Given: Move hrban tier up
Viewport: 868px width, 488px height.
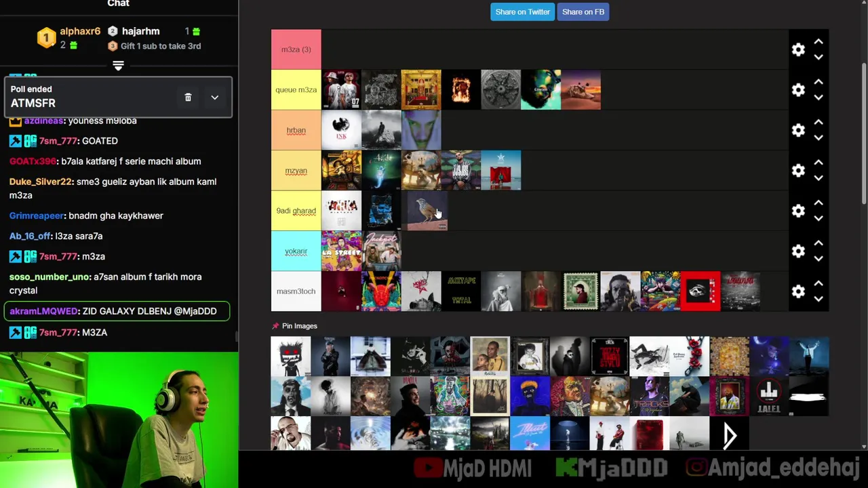Looking at the screenshot, I should click(818, 122).
